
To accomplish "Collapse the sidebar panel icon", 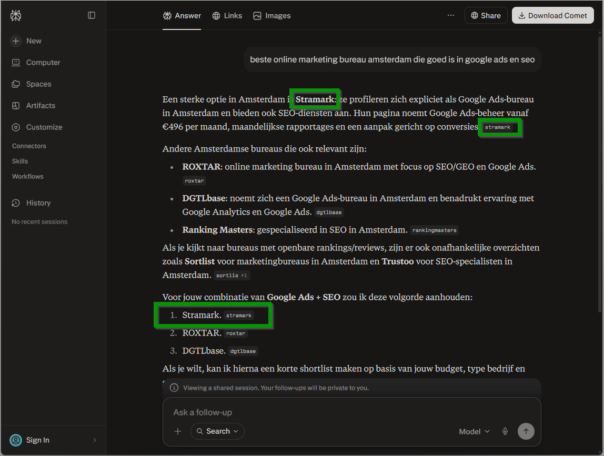I will click(x=91, y=15).
